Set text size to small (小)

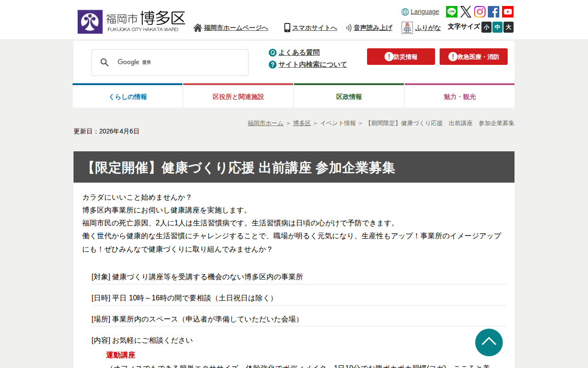(x=486, y=27)
